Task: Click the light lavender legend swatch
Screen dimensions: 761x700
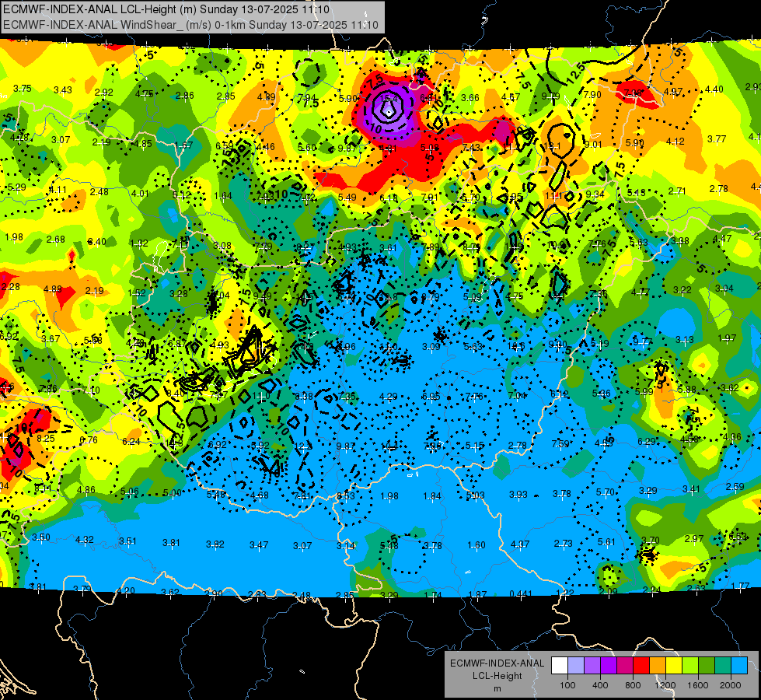Action: 576,666
